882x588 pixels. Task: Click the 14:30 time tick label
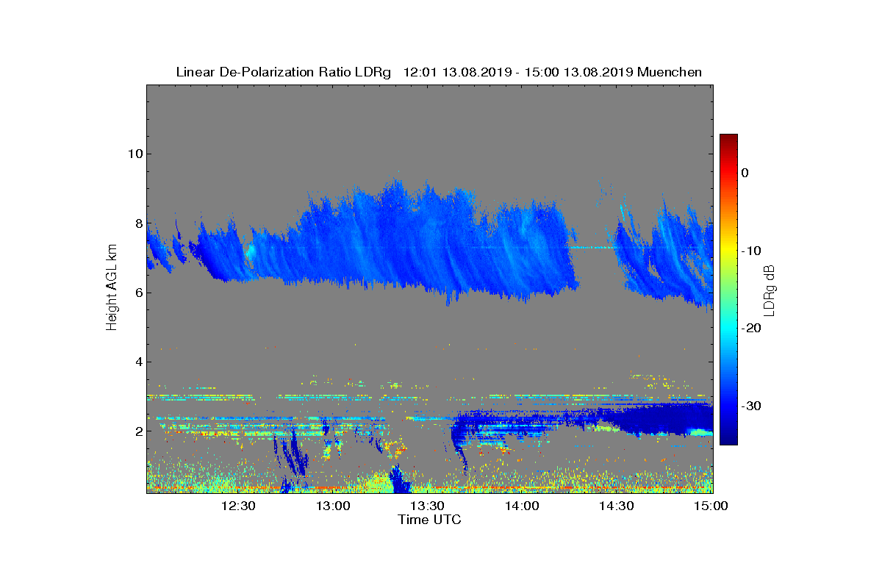[616, 506]
